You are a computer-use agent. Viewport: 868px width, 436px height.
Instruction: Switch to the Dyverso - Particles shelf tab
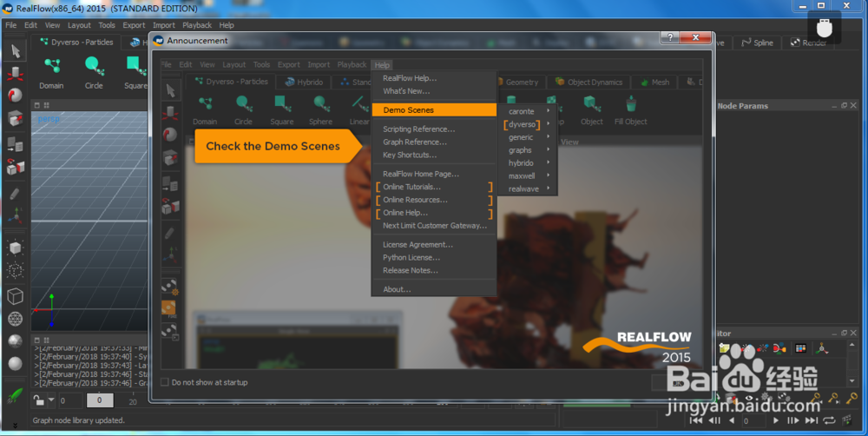pyautogui.click(x=76, y=42)
